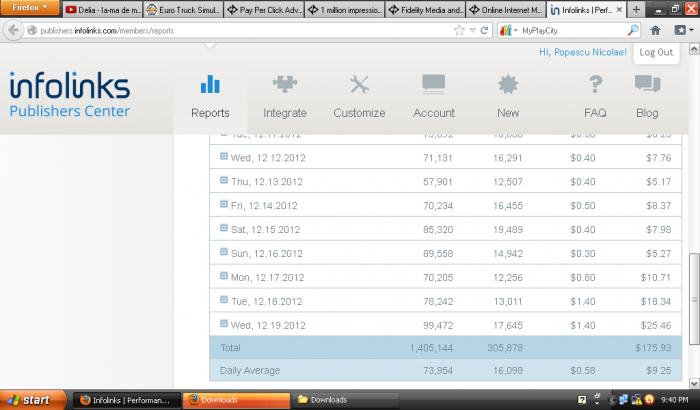Switch to the Euro Truck Simul tab
Viewport: 700px width, 410px height.
click(x=183, y=9)
